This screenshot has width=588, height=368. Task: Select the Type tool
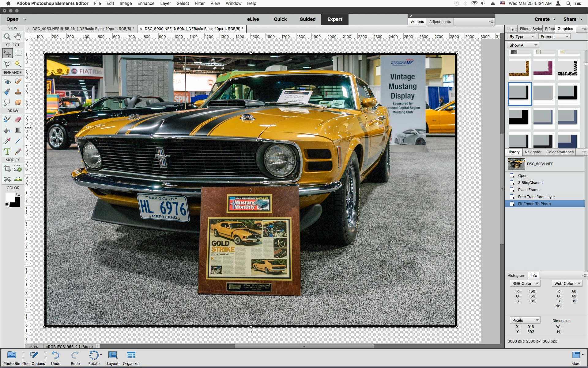click(7, 151)
